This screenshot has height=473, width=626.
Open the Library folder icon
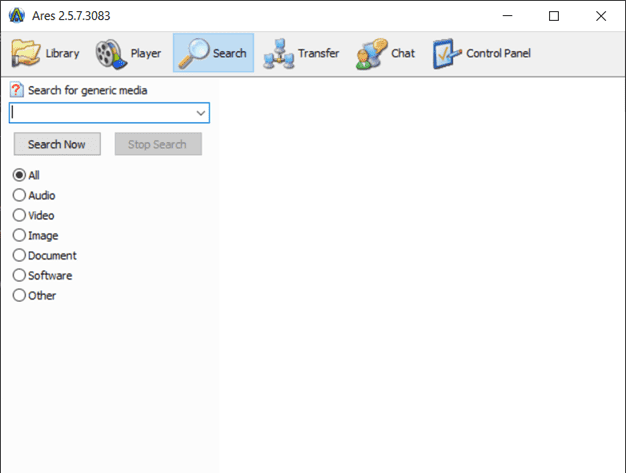pyautogui.click(x=26, y=53)
